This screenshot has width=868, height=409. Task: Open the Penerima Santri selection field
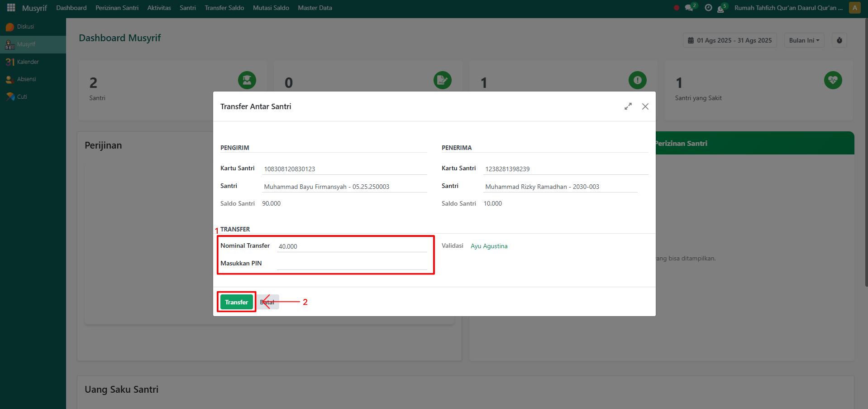click(560, 187)
